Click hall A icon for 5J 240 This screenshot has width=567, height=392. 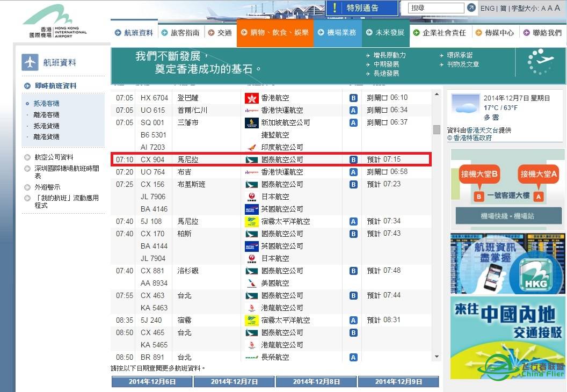tap(353, 321)
